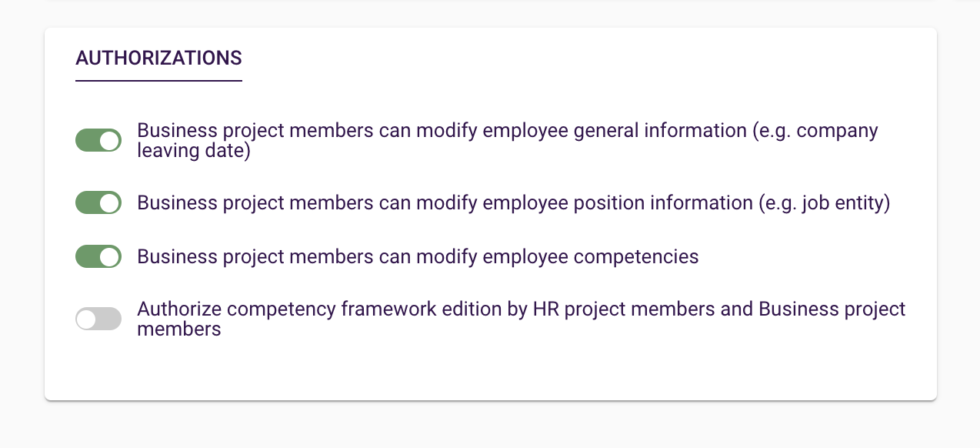
Task: Click the white knob on general information switch
Action: coord(110,141)
